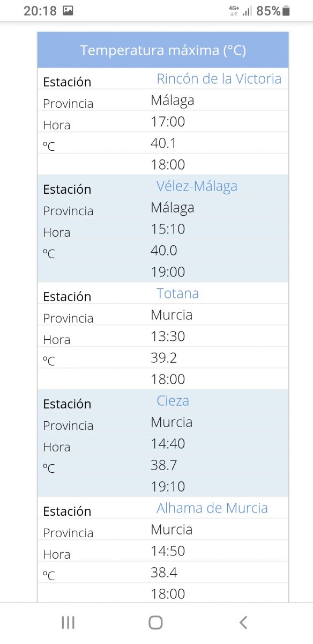
Task: Tap the 40.0 temperature value
Action: pyautogui.click(x=163, y=251)
